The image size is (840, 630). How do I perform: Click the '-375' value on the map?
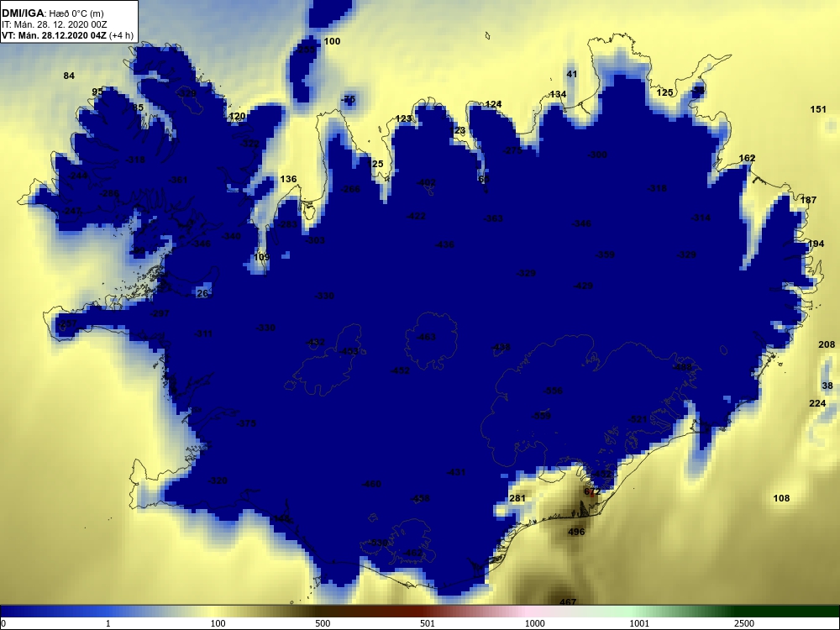[246, 423]
